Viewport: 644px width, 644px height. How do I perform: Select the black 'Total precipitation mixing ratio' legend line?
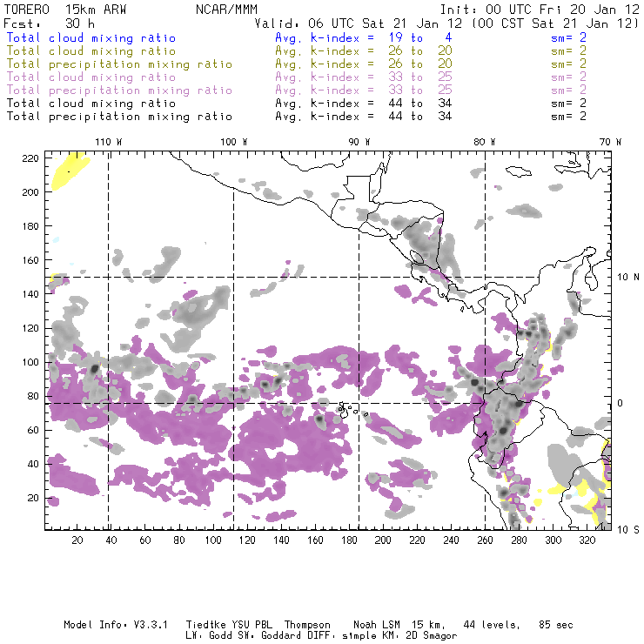tap(119, 117)
